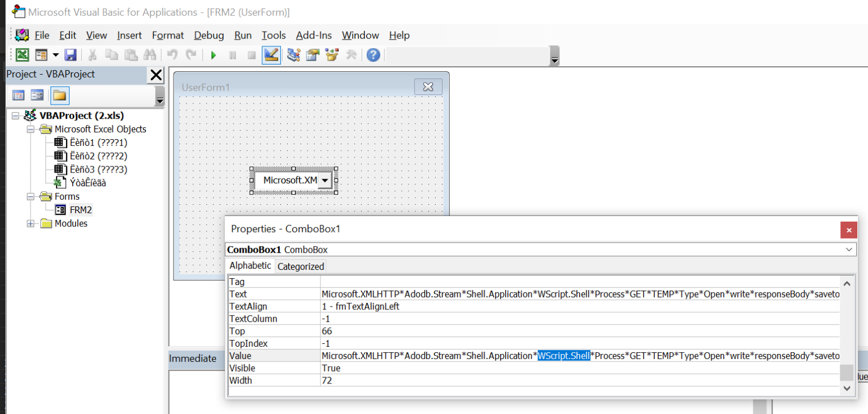Open the Object Browser toolbar icon
Viewport: 868px width, 414px height.
[x=332, y=55]
